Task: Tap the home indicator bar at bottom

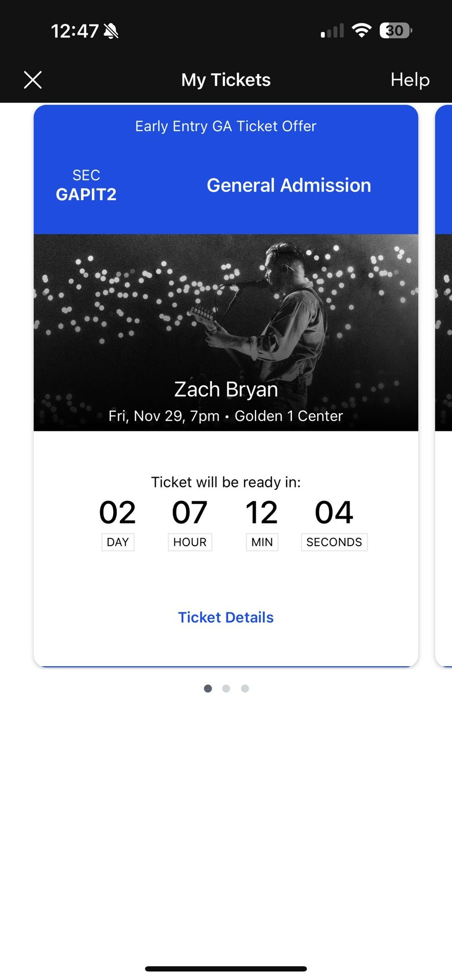Action: pyautogui.click(x=226, y=968)
